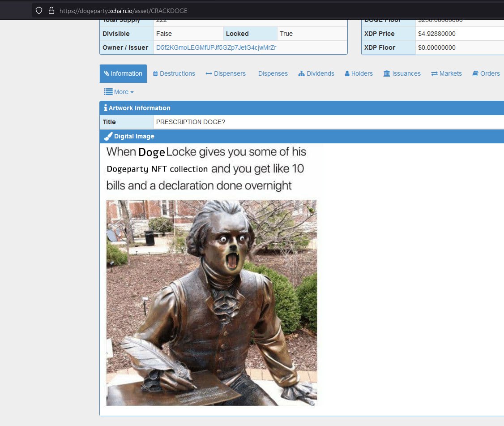504x426 pixels.
Task: Show the Holders tab
Action: (x=359, y=73)
